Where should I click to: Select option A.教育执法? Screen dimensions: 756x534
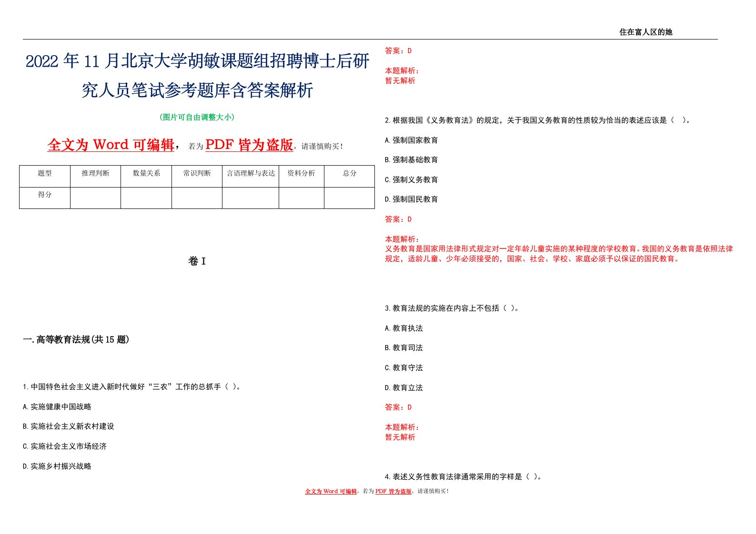[404, 328]
